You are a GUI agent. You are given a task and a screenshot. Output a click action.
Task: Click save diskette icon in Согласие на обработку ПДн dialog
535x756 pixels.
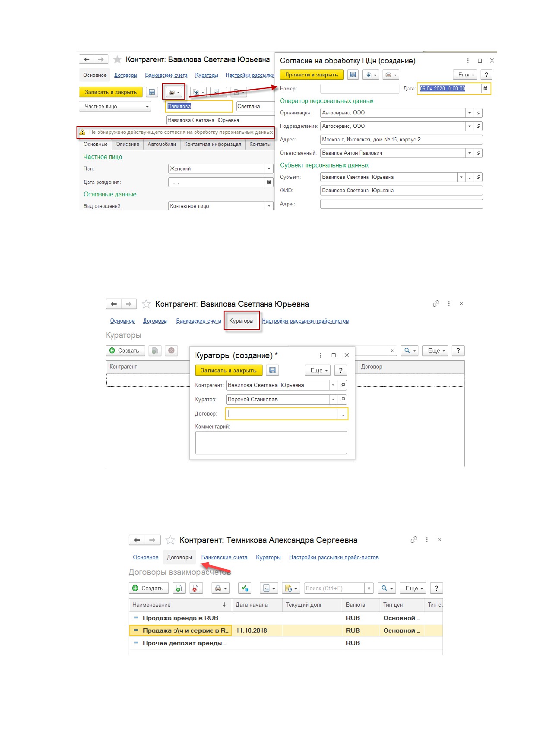click(353, 75)
